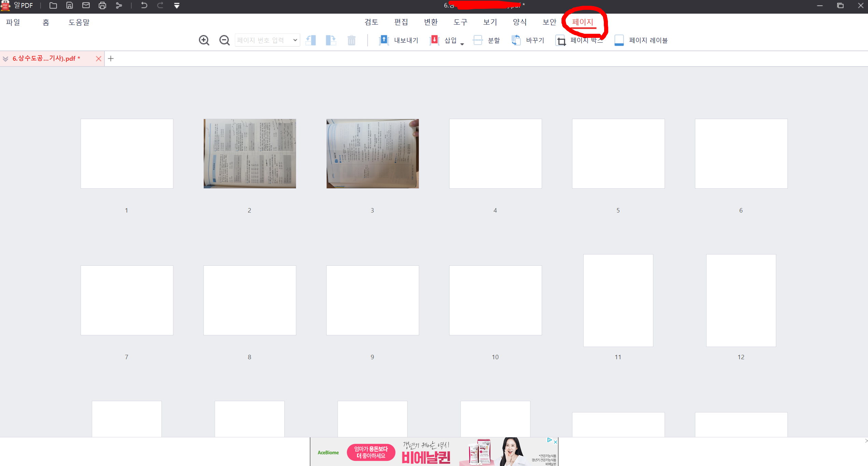Switch to the 보안 tab
Image resolution: width=868 pixels, height=466 pixels.
click(550, 22)
